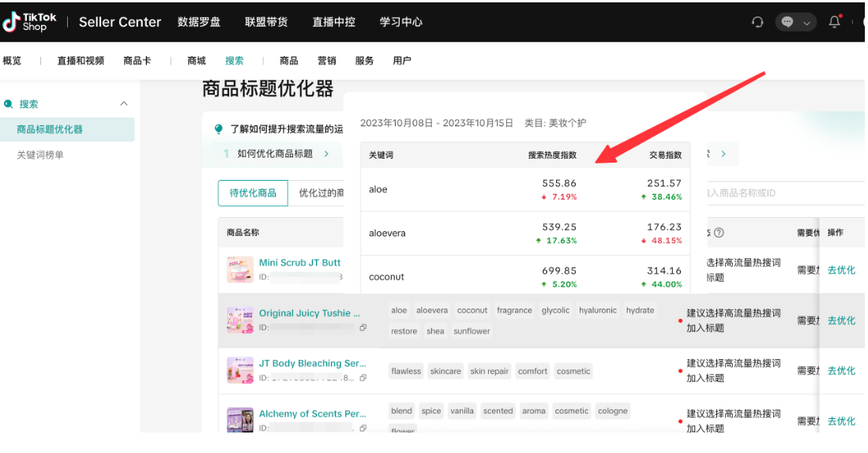This screenshot has height=453, width=868.
Task: Open 直播中控 in the top navigation
Action: pos(334,22)
